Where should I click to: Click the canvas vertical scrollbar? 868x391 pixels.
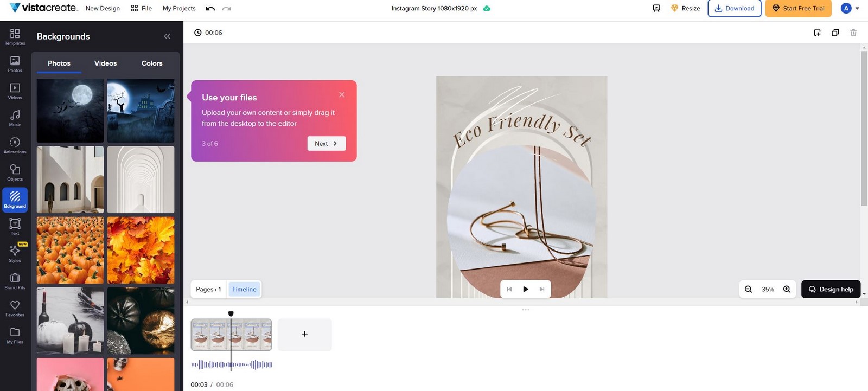[864, 129]
